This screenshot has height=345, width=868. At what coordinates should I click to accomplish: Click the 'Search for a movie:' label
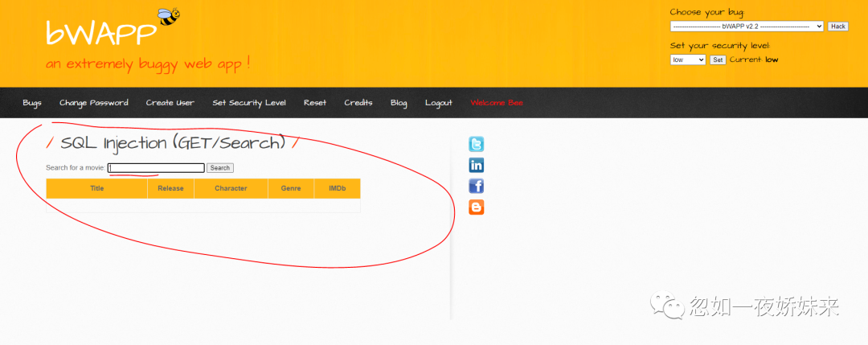(x=76, y=168)
